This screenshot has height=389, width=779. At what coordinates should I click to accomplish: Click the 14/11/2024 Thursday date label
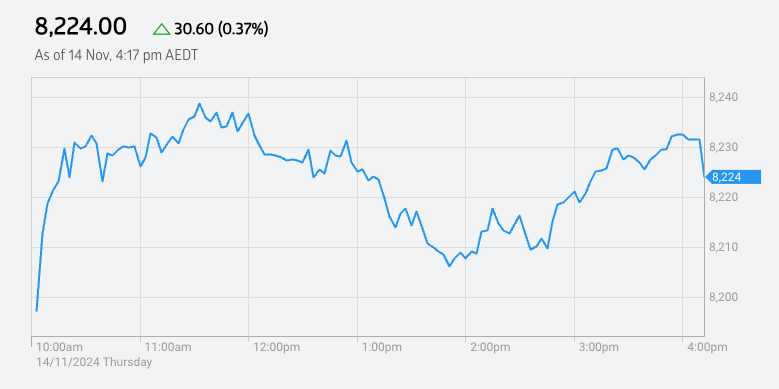click(93, 362)
